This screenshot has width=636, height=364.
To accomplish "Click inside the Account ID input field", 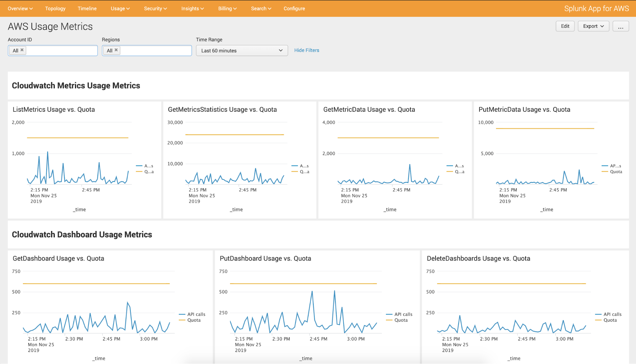I will coord(60,51).
